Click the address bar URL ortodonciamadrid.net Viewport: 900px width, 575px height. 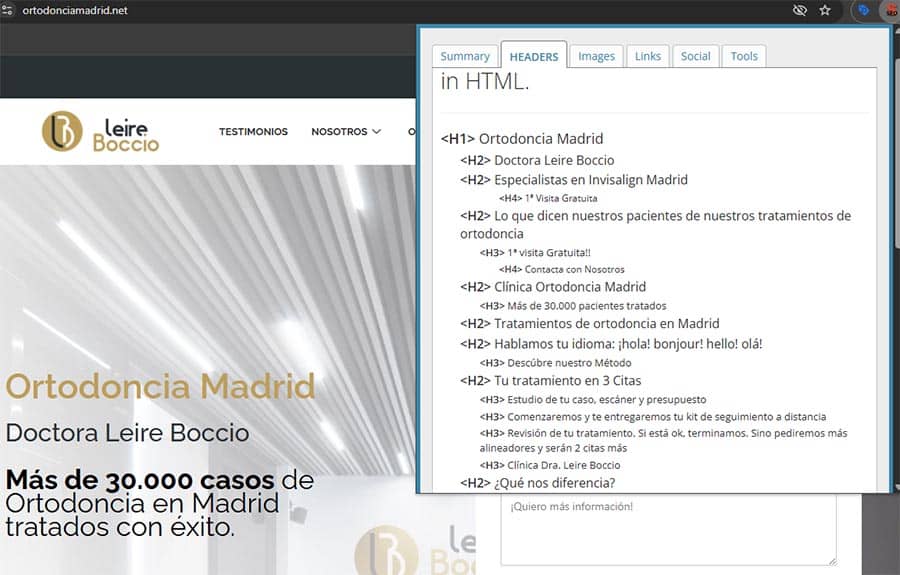[x=75, y=10]
